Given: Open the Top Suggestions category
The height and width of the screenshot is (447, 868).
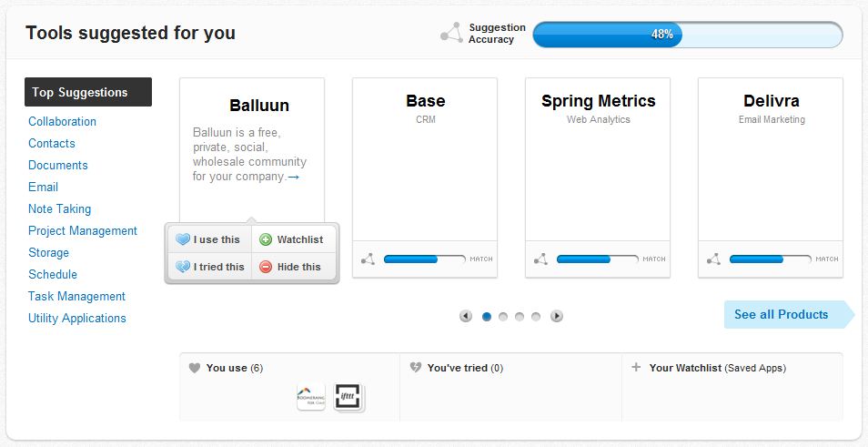Looking at the screenshot, I should pyautogui.click(x=87, y=92).
